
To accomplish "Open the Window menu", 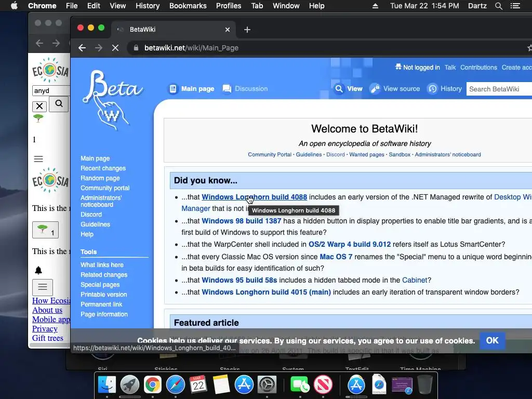I will click(x=286, y=6).
